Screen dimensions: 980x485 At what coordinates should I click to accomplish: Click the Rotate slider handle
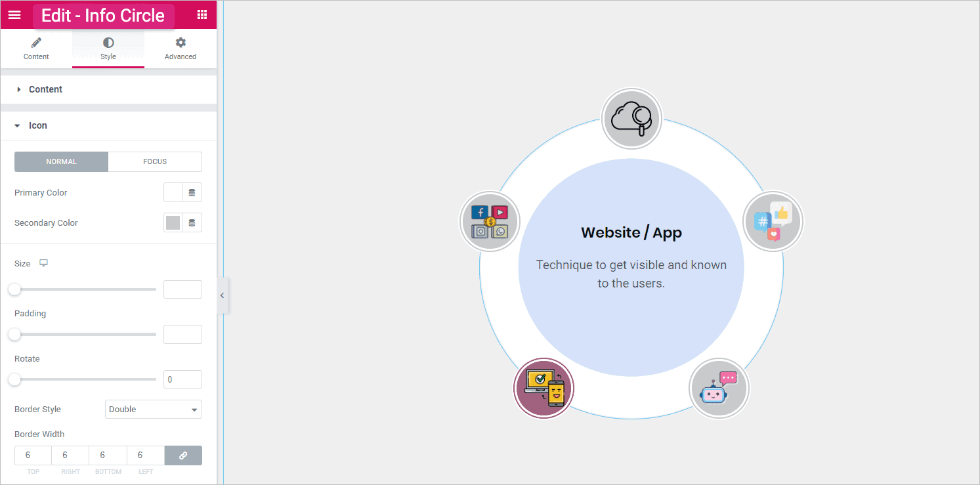pyautogui.click(x=14, y=379)
